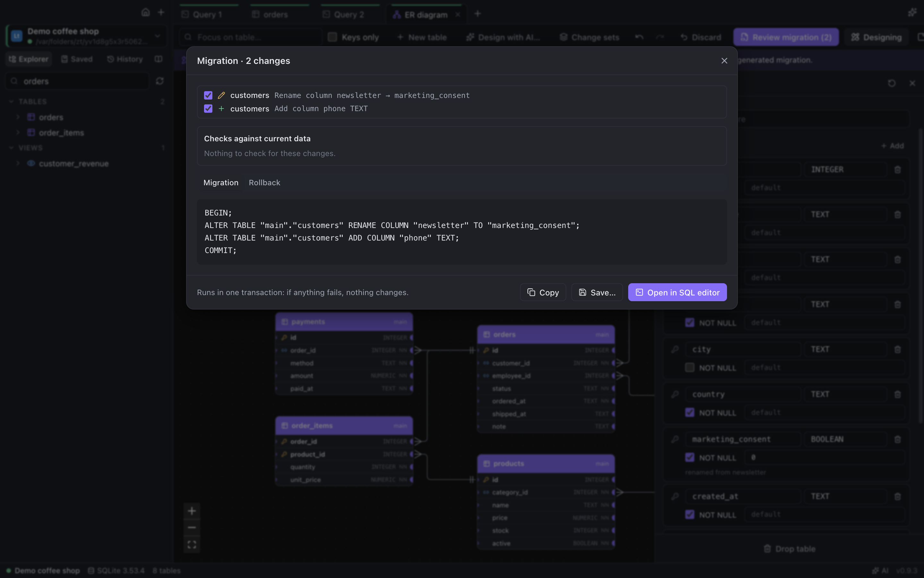Open the Explorer sidebar tab

click(29, 59)
